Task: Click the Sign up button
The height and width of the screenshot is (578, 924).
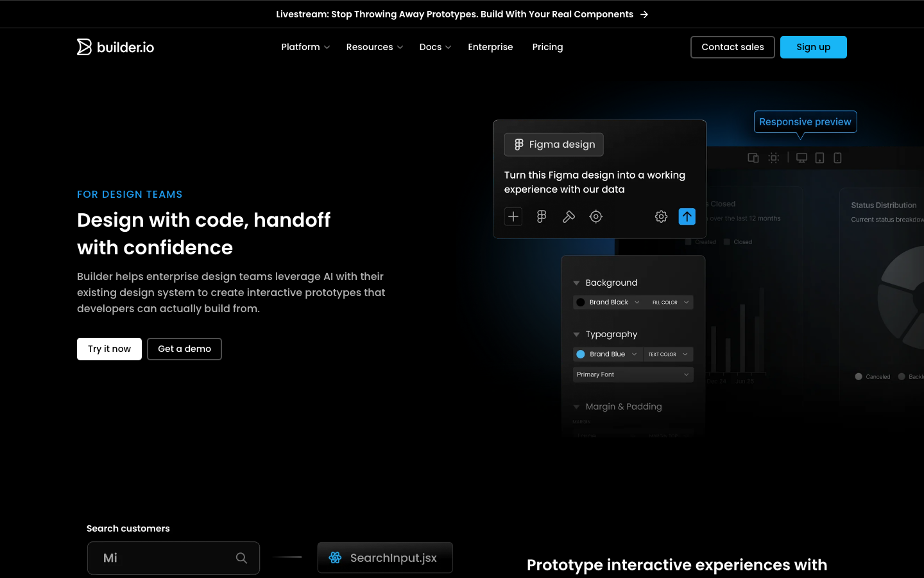Action: tap(814, 47)
